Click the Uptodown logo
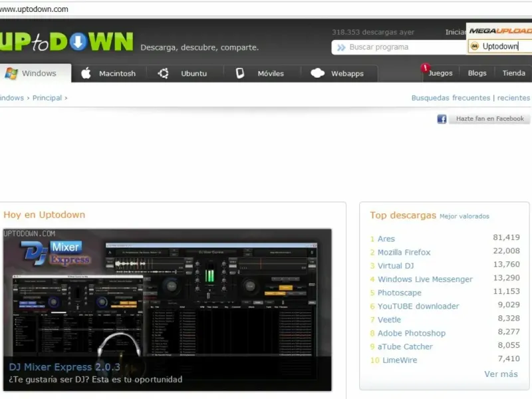Screen dimensions: 532x399 [66, 41]
